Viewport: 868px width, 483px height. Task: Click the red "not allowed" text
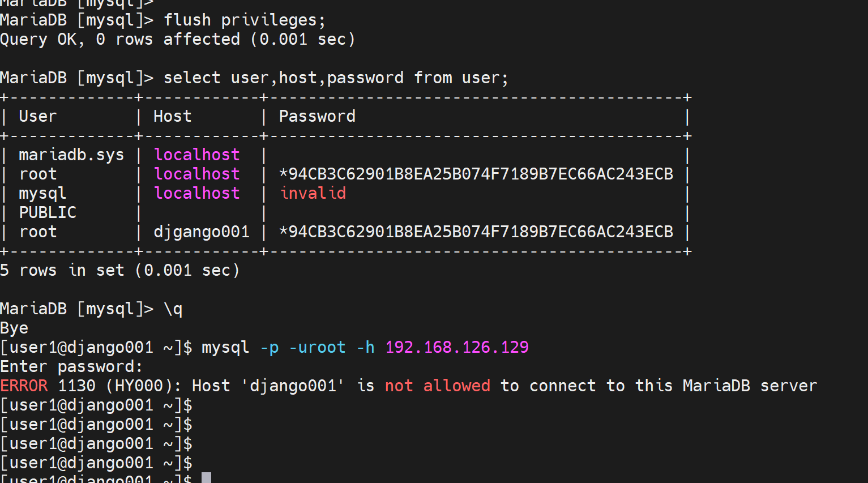[x=437, y=386]
